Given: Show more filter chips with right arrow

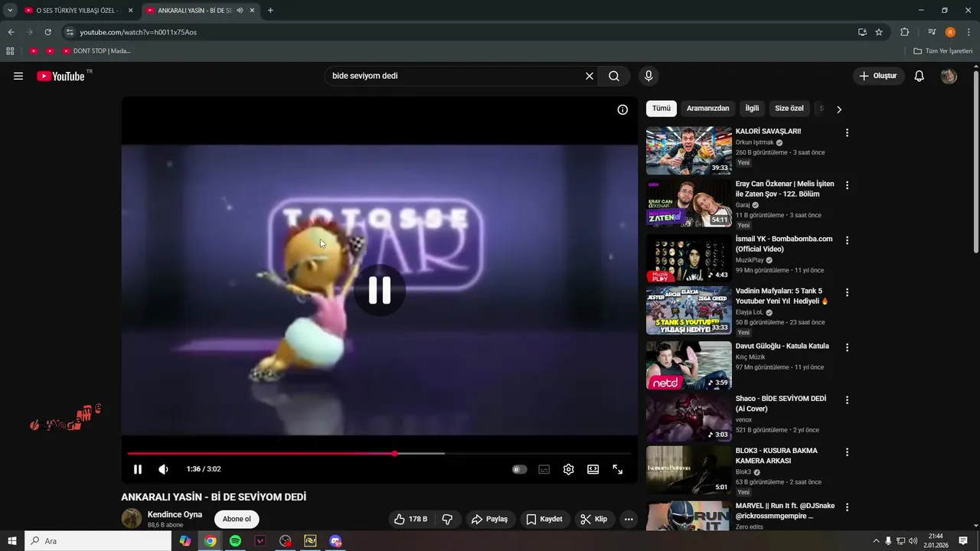Looking at the screenshot, I should point(839,109).
